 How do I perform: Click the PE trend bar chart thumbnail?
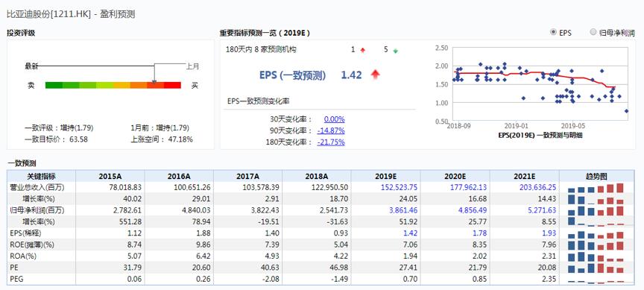pos(596,268)
